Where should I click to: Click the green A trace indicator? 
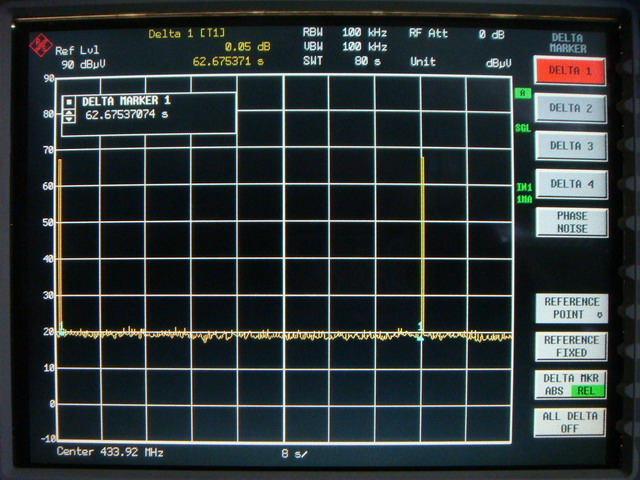[522, 93]
